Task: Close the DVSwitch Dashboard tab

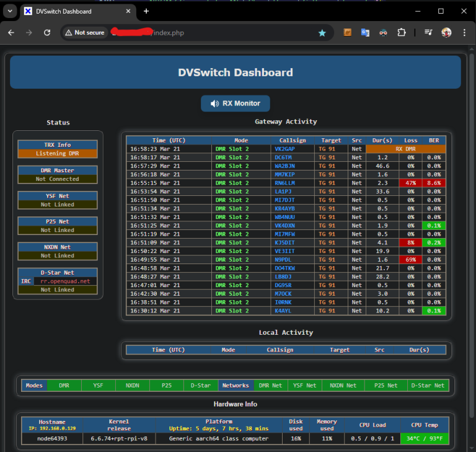Action: [127, 11]
